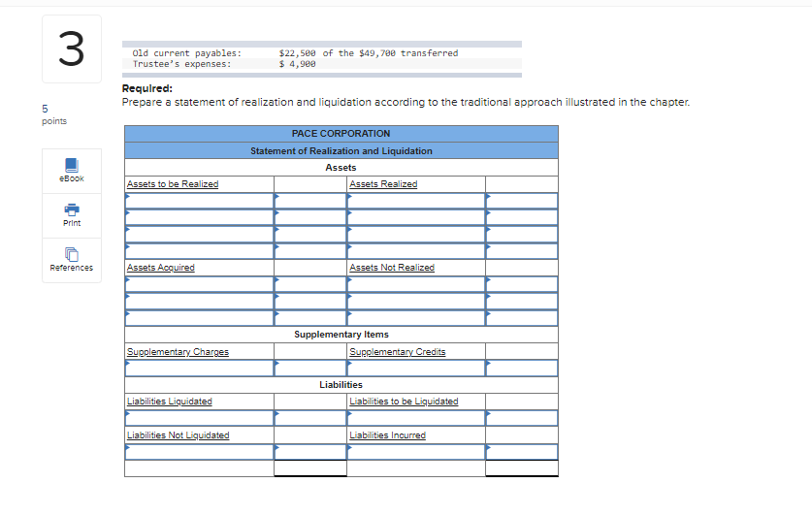The width and height of the screenshot is (812, 515).
Task: Click 'Liabilities to be Liquidated' header text
Action: pyautogui.click(x=404, y=402)
